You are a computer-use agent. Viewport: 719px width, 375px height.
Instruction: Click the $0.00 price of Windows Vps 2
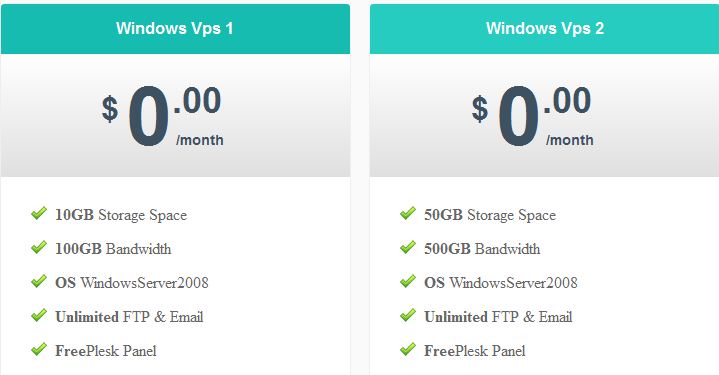(532, 116)
